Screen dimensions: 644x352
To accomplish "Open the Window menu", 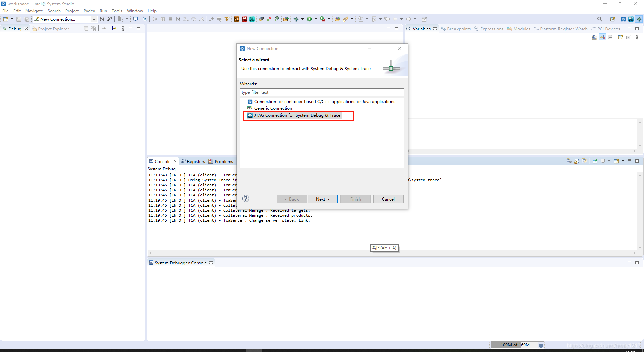I will pos(135,11).
